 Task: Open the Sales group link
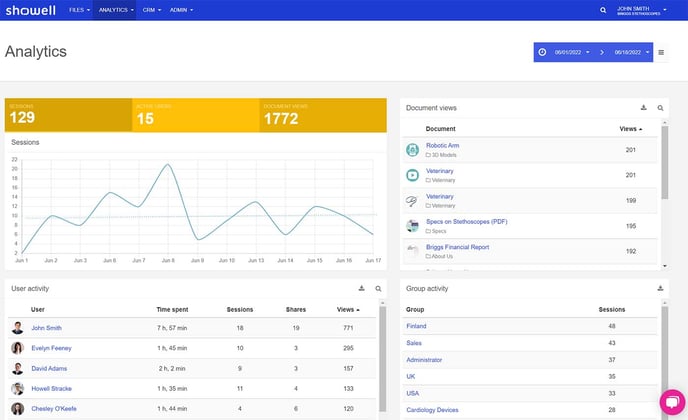pos(414,343)
